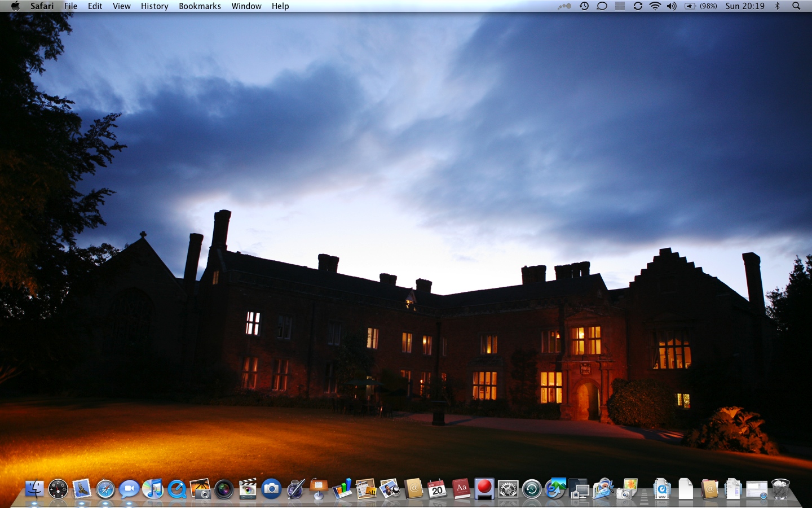
Task: Open Address Book app in Dock
Action: pos(413,489)
